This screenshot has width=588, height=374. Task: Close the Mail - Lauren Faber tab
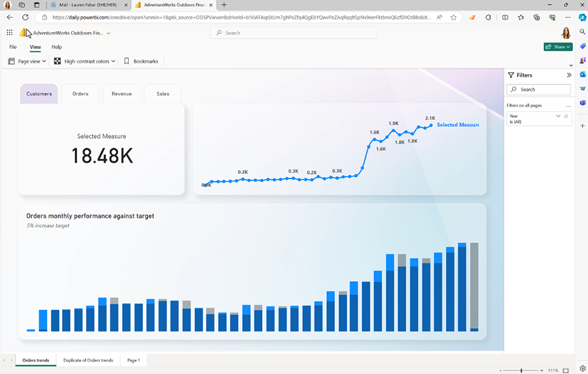click(125, 5)
